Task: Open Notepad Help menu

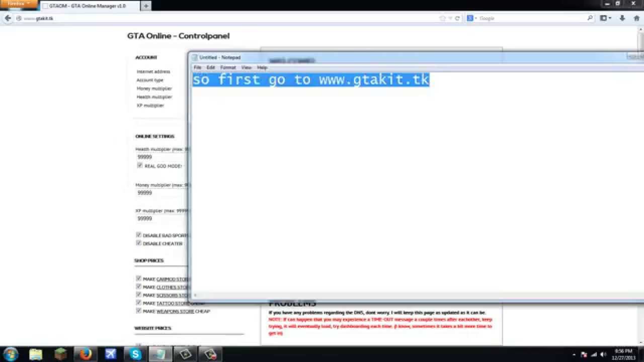Action: tap(262, 67)
